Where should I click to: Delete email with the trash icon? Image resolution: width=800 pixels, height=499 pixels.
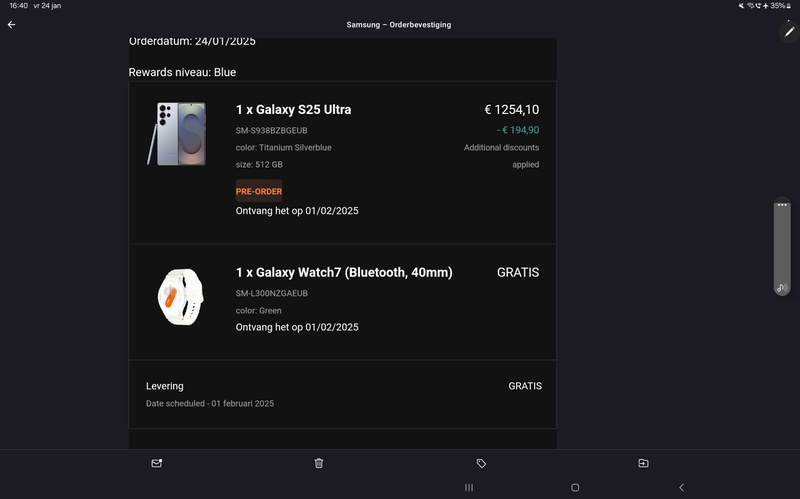pyautogui.click(x=319, y=463)
